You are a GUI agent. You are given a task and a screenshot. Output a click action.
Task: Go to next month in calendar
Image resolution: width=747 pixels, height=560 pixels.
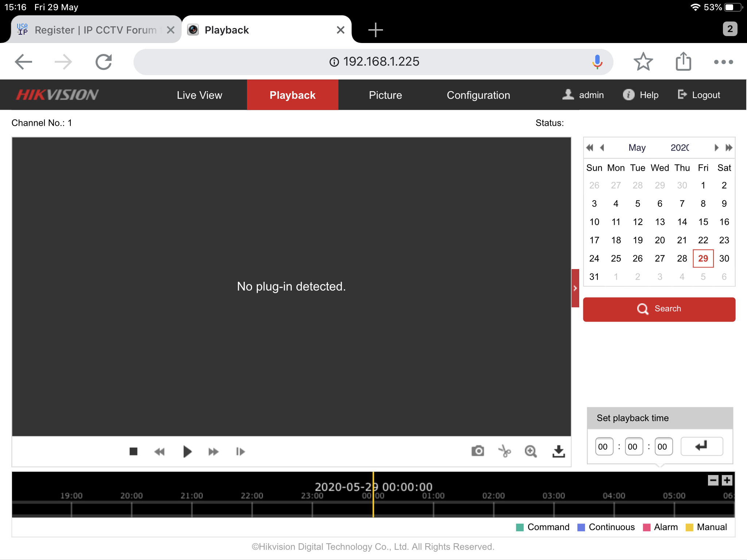click(716, 148)
